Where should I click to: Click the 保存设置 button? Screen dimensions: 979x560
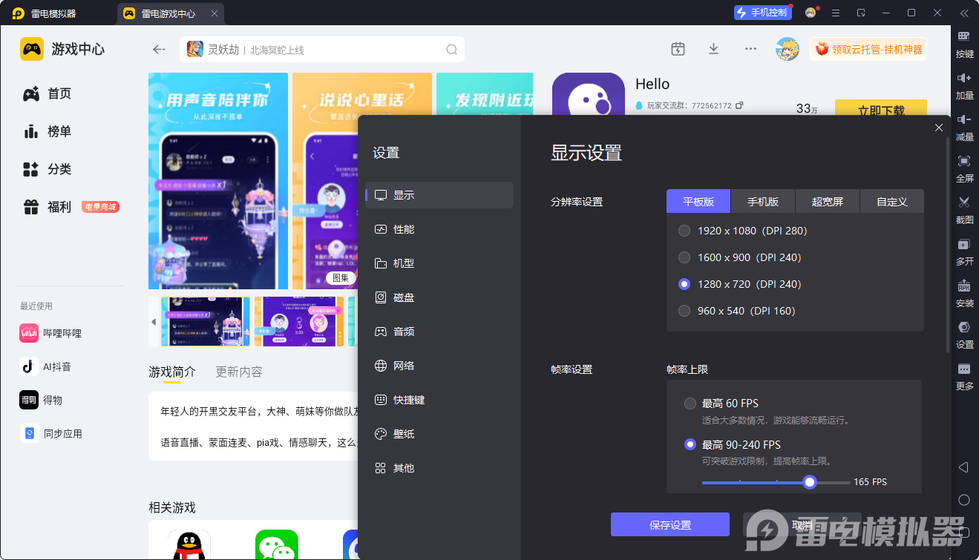tap(669, 524)
